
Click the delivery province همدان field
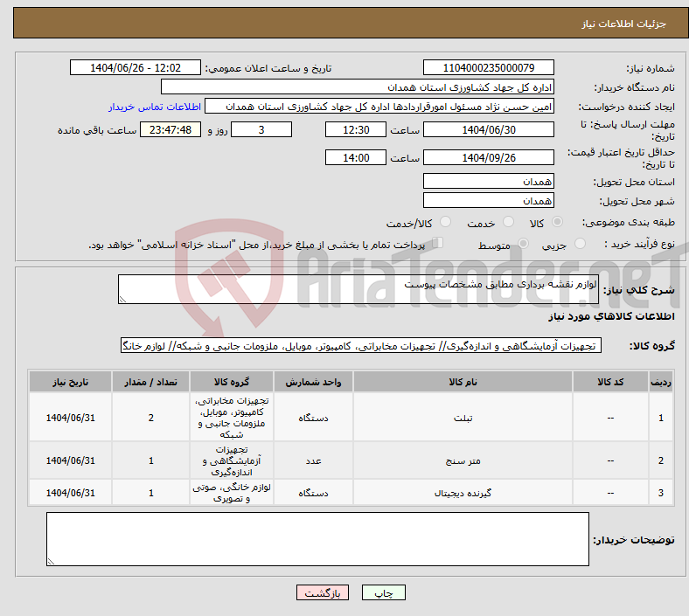[x=488, y=181]
